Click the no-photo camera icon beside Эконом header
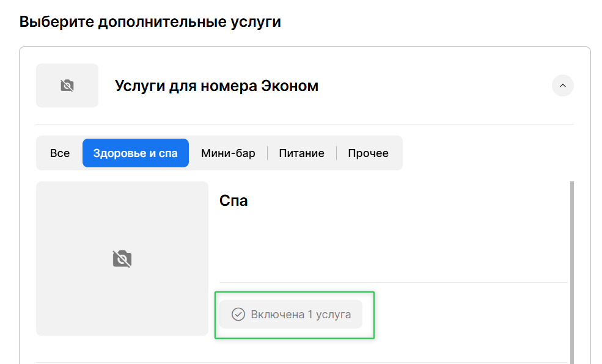The image size is (602, 364). (67, 86)
